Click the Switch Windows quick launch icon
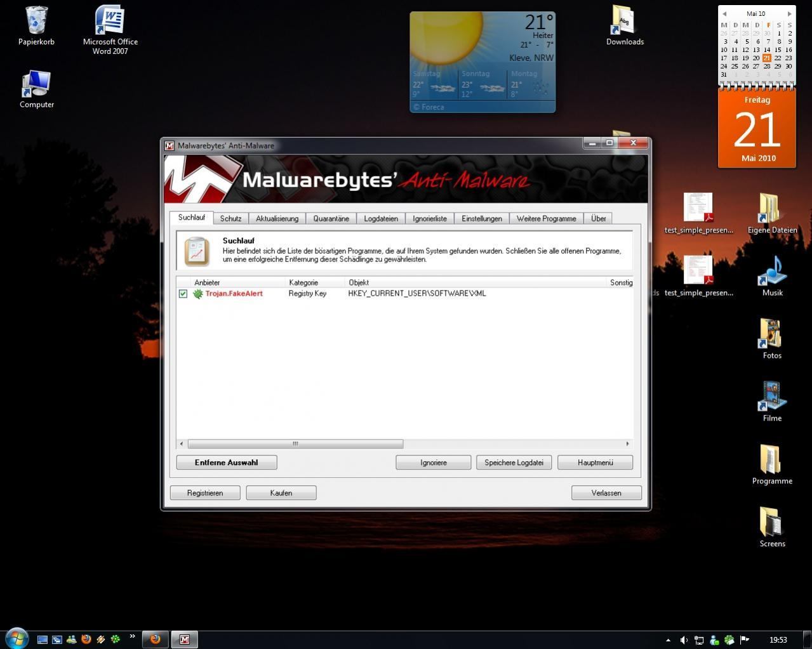This screenshot has height=649, width=812. click(x=57, y=639)
